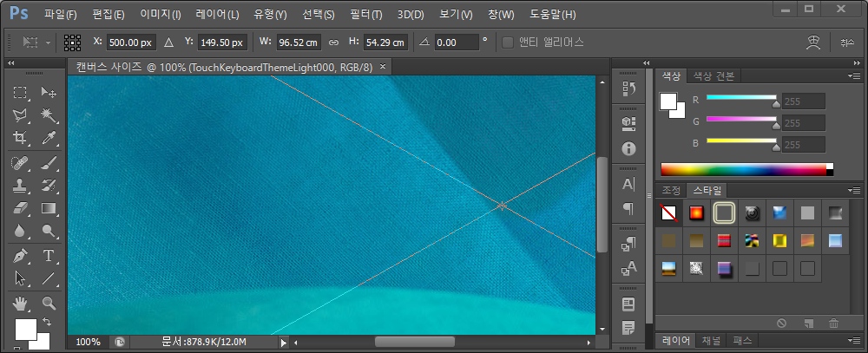Viewport: 868px width, 353px height.
Task: Open the 색상 panel options menu
Action: click(x=855, y=75)
